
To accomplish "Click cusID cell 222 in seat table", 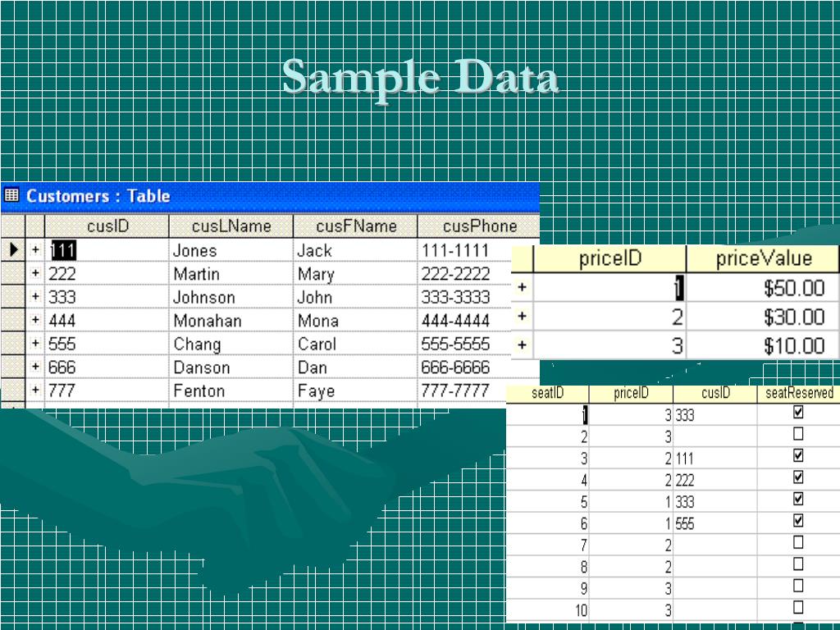I will coord(715,479).
